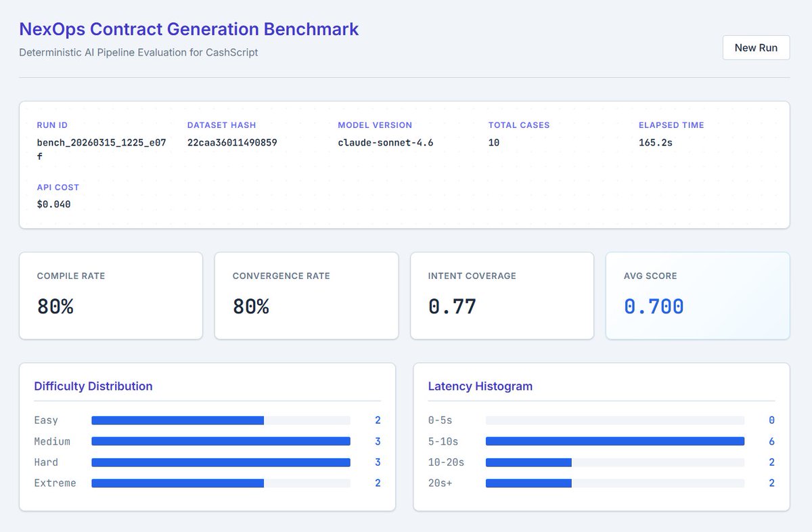The height and width of the screenshot is (532, 812).
Task: Click the ELAPSED TIME label
Action: (671, 125)
